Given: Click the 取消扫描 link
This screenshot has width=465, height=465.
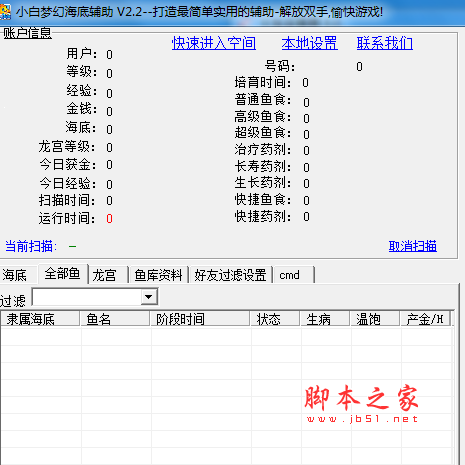Looking at the screenshot, I should click(413, 246).
